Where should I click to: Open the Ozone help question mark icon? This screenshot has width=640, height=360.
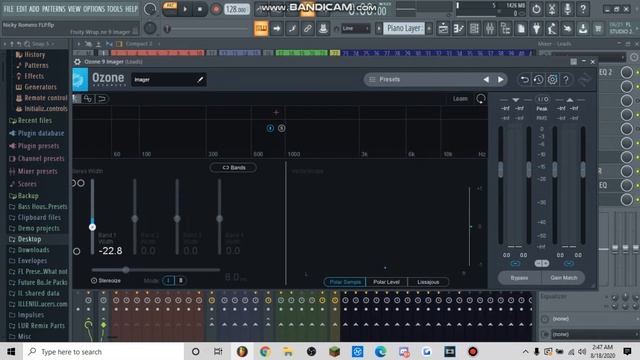pos(566,80)
